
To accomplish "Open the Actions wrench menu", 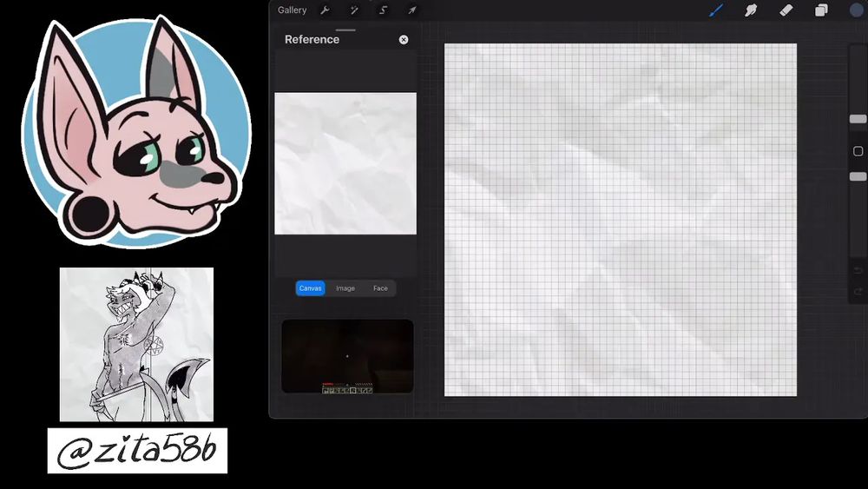I will (x=325, y=10).
